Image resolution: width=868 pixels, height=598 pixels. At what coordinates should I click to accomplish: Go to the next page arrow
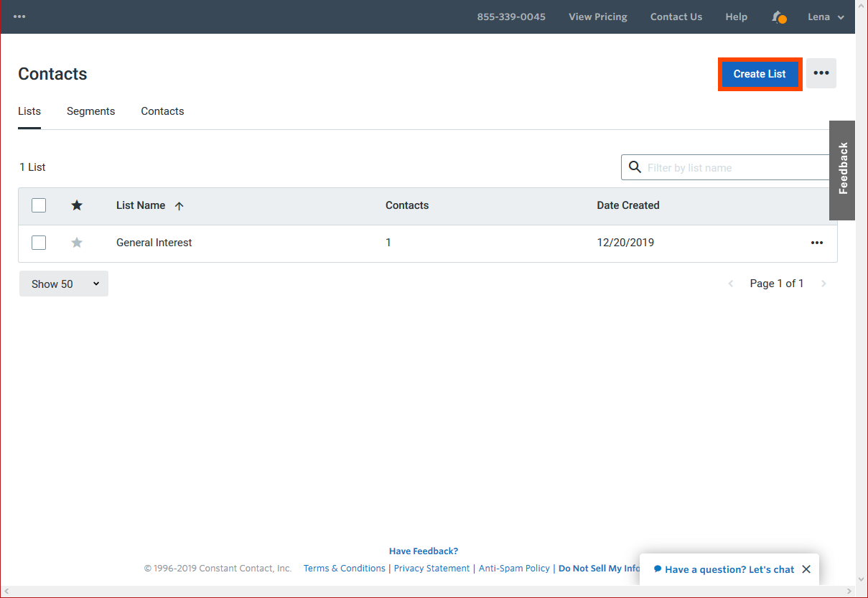coord(823,284)
